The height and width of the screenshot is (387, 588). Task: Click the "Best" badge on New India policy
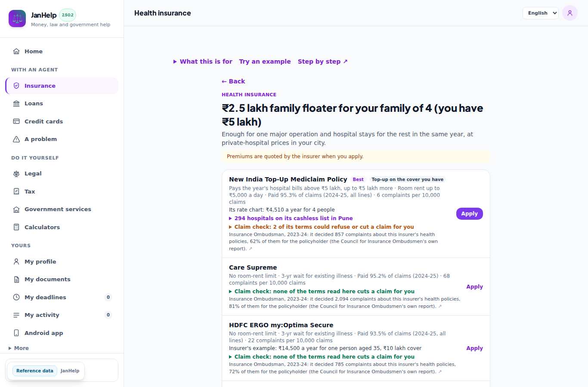358,180
